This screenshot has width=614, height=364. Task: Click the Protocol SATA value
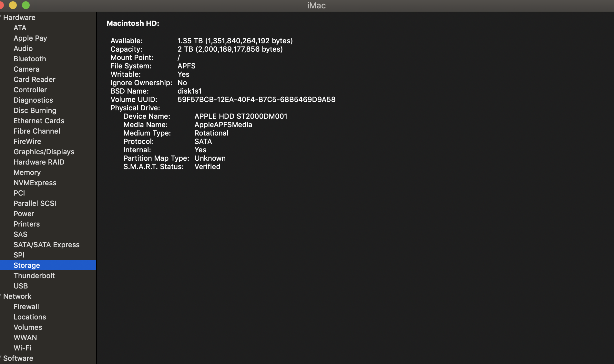click(x=203, y=141)
